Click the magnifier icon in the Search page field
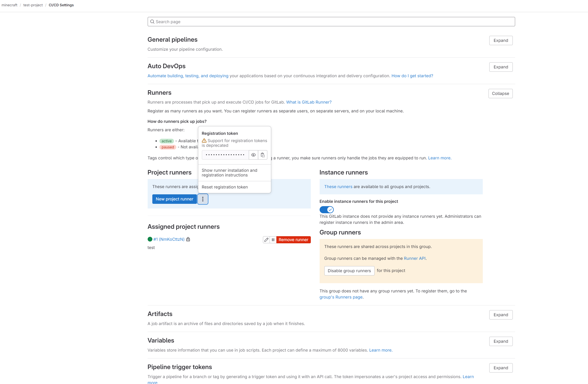 tap(152, 22)
